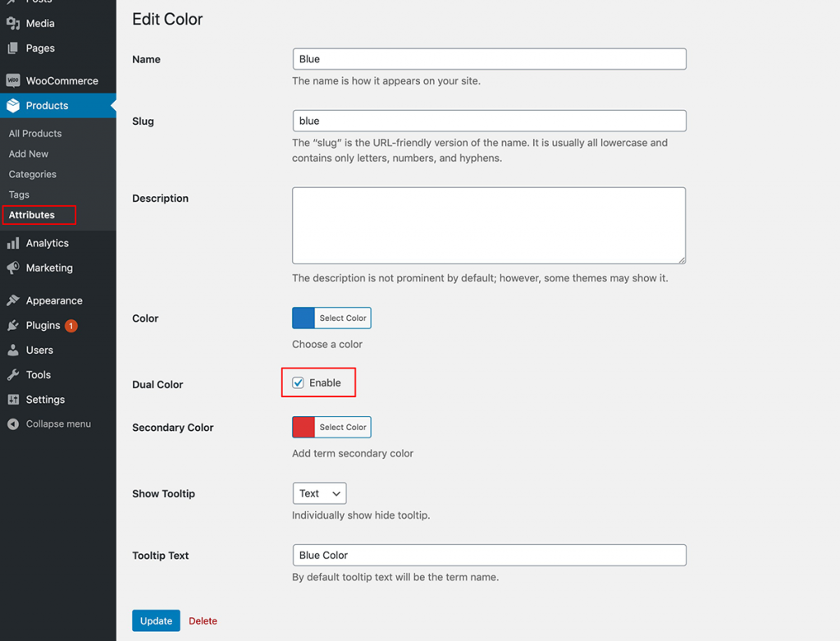Click the Show Tooltip field label

(163, 493)
